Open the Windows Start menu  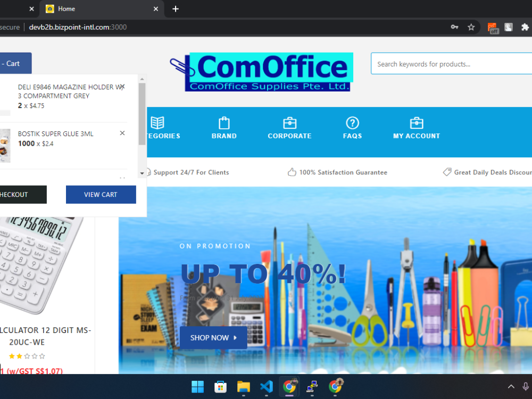(x=197, y=386)
